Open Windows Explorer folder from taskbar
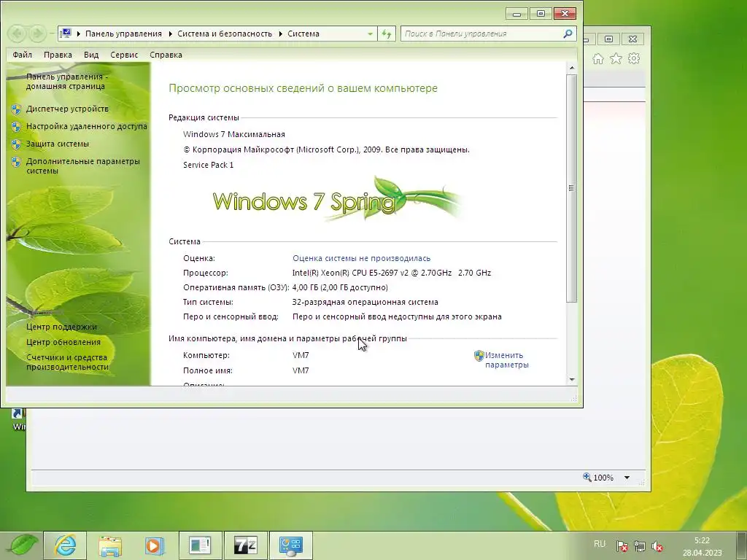The image size is (747, 560). pyautogui.click(x=110, y=545)
